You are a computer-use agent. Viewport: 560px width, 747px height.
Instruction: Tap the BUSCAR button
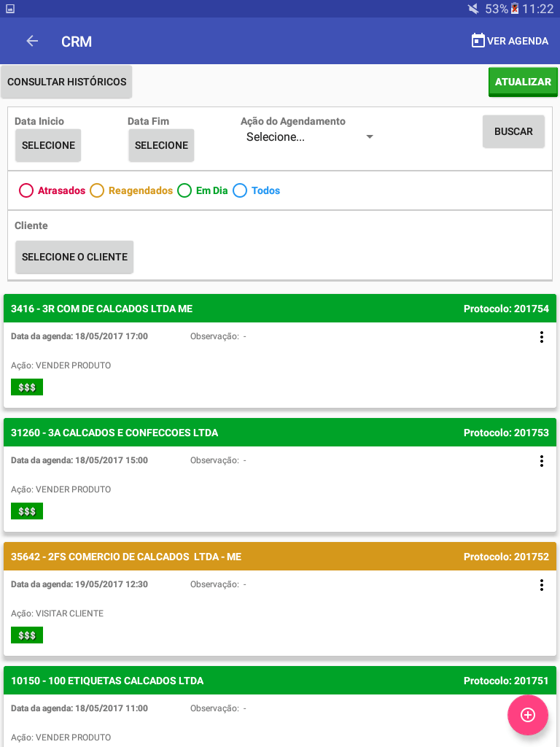point(513,131)
